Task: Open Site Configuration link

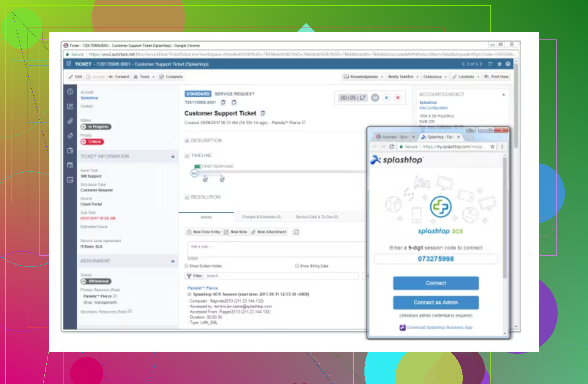Action: click(433, 108)
